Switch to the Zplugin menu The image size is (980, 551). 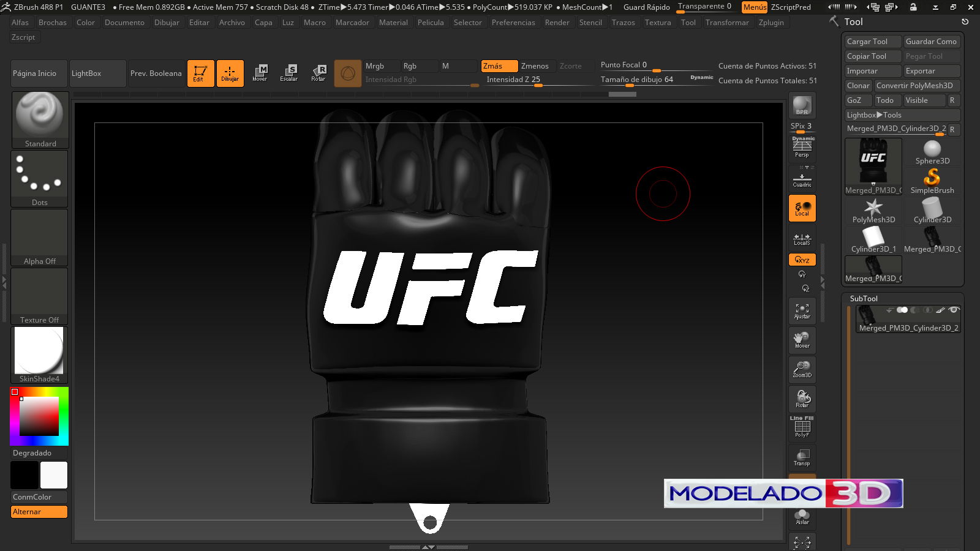pos(771,23)
